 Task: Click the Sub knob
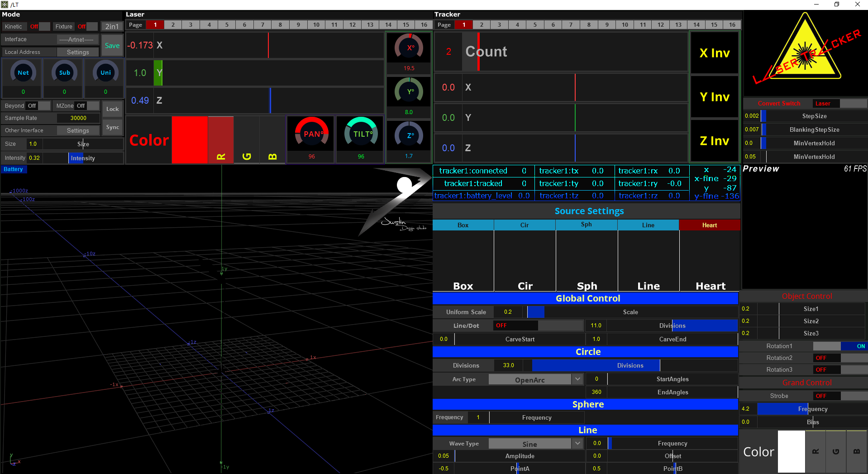point(64,72)
